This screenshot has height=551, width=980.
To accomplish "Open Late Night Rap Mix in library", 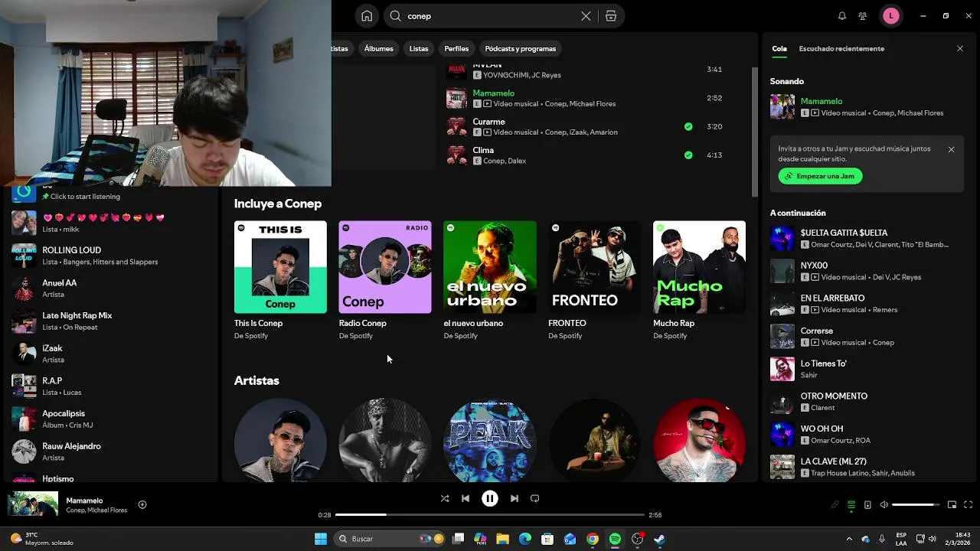I will point(111,321).
